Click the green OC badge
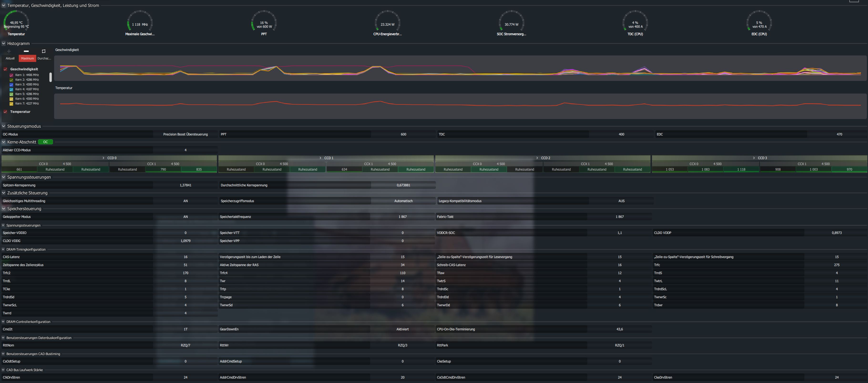868x383 pixels. (46, 142)
